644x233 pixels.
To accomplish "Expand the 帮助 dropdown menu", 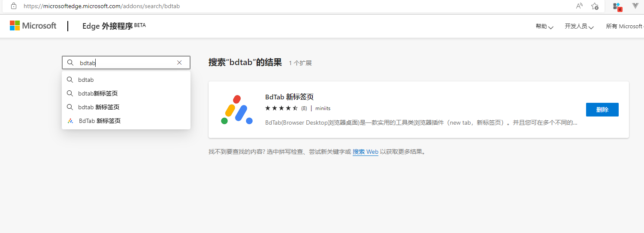I will click(544, 27).
